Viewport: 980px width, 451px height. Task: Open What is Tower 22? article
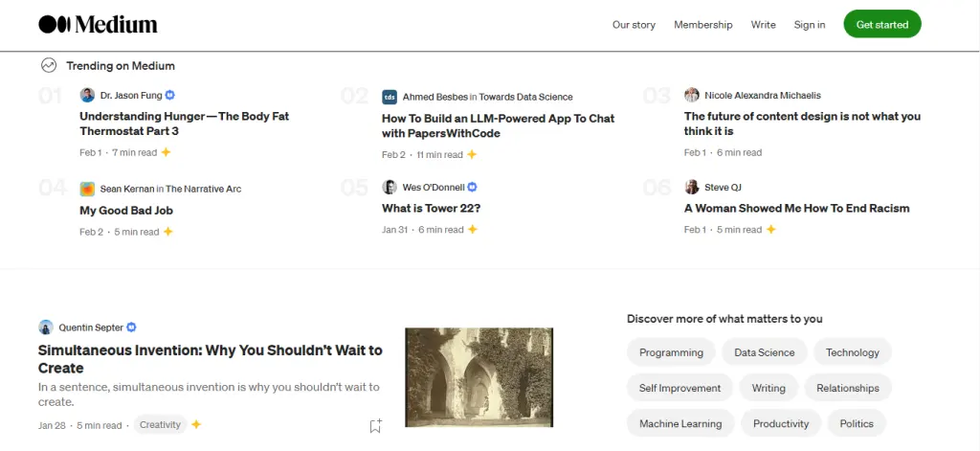coord(432,209)
